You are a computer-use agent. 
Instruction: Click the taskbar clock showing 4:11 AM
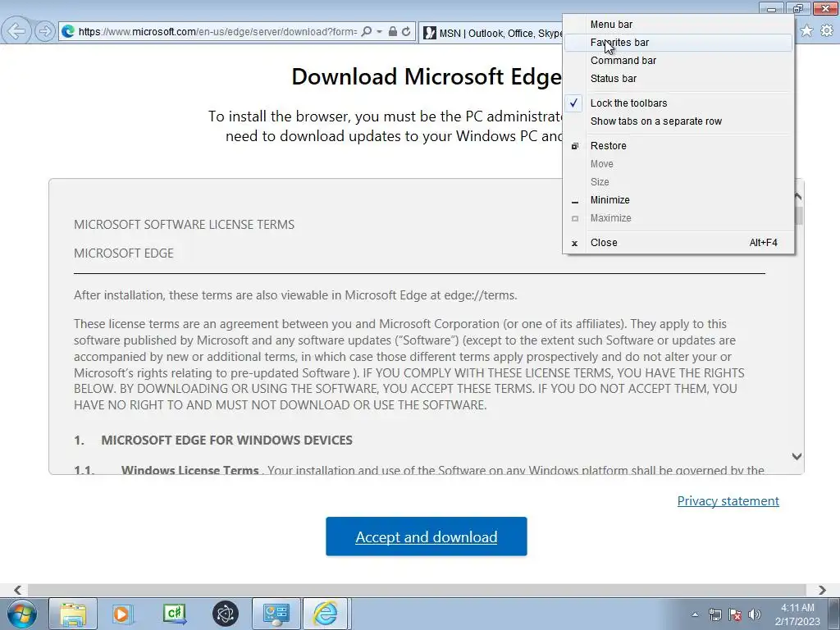coord(797,614)
